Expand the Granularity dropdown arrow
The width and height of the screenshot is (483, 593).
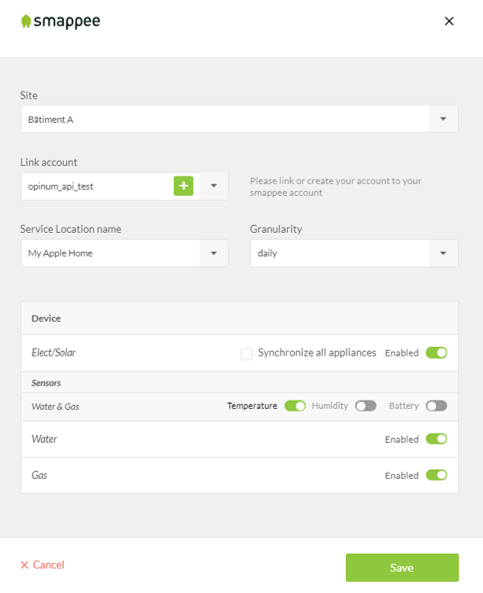(443, 253)
